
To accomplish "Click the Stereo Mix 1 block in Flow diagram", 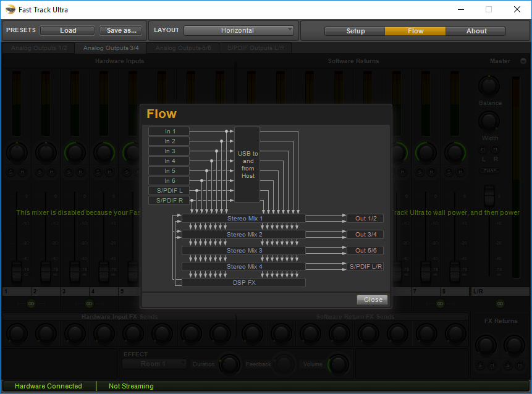I will (243, 219).
